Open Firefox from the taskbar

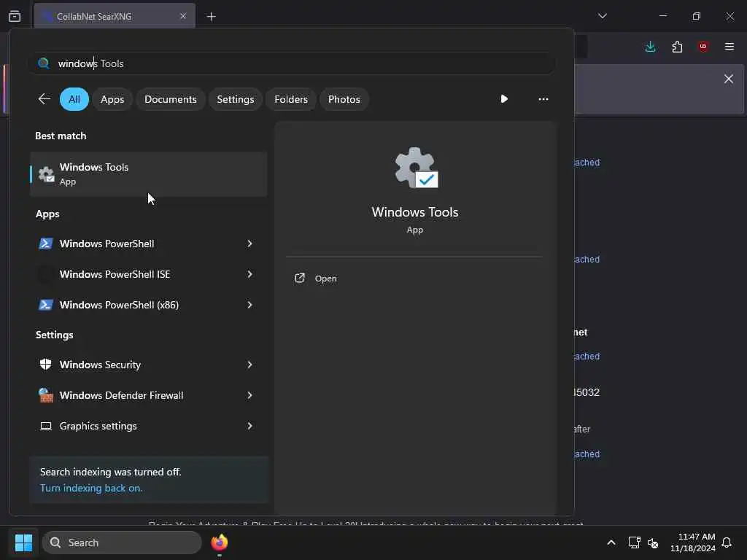pos(220,542)
